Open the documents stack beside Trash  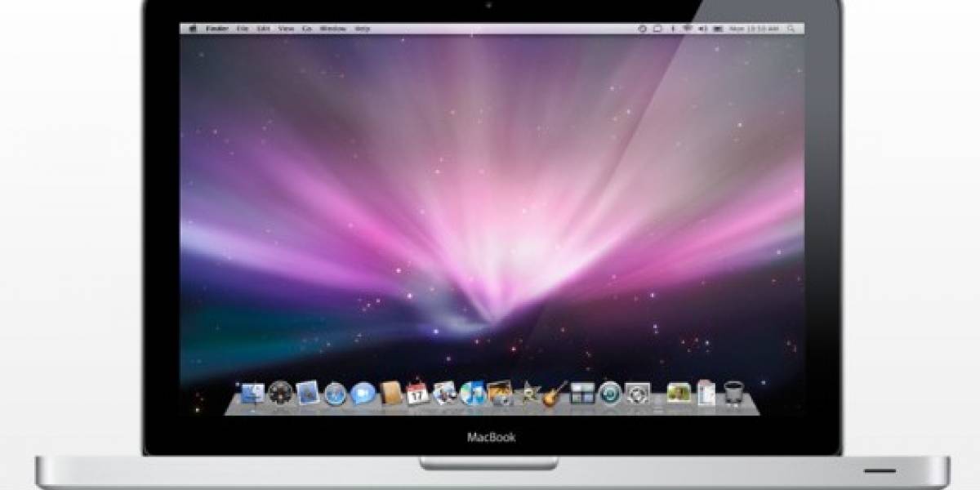point(706,394)
